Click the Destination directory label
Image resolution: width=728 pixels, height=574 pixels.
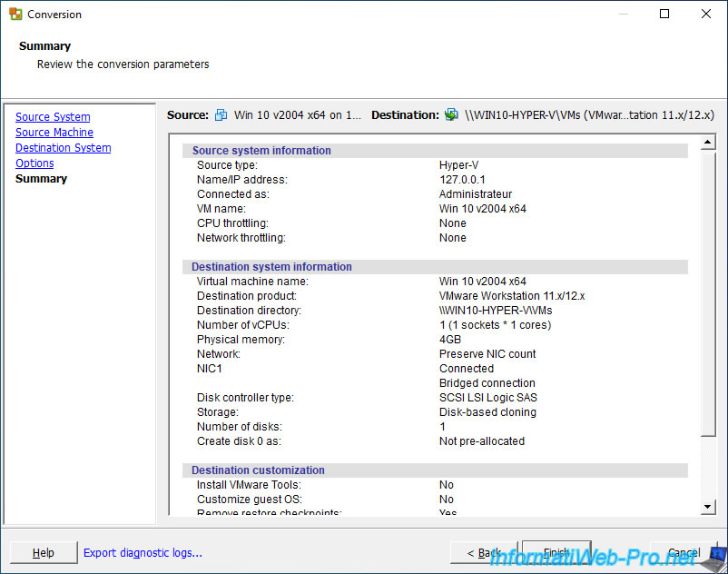[x=249, y=311]
